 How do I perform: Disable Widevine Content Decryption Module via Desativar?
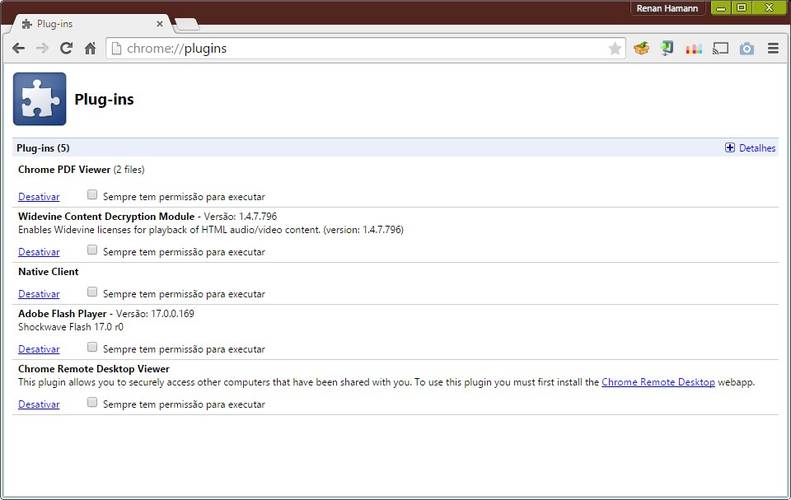[x=39, y=252]
